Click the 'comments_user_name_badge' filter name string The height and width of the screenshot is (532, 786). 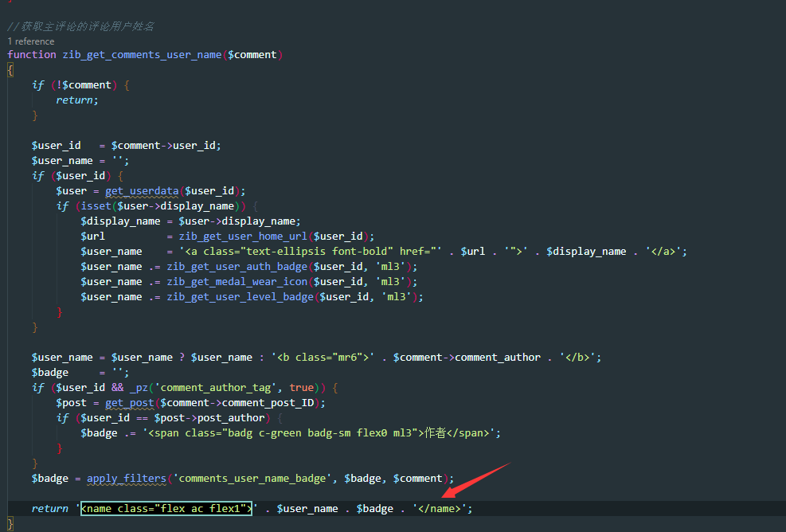(x=252, y=478)
